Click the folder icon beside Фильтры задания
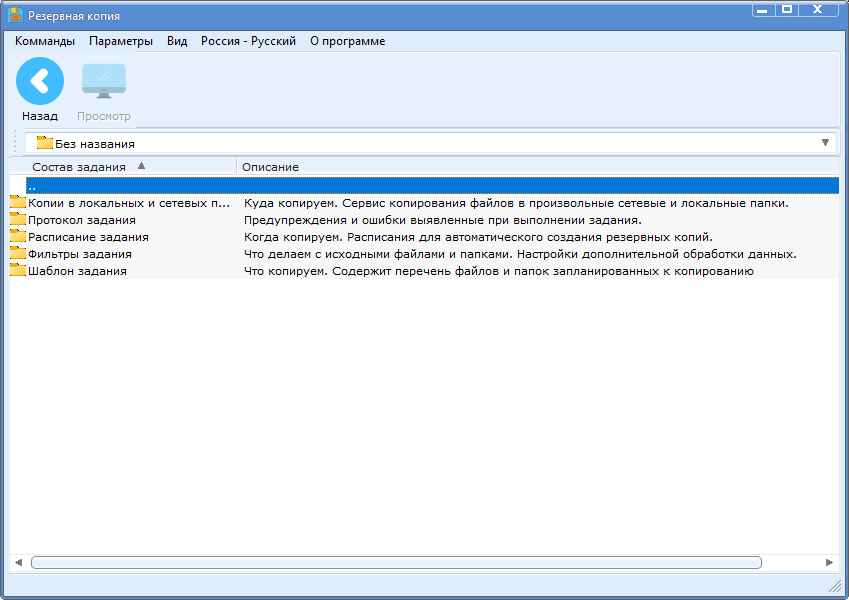 [18, 254]
